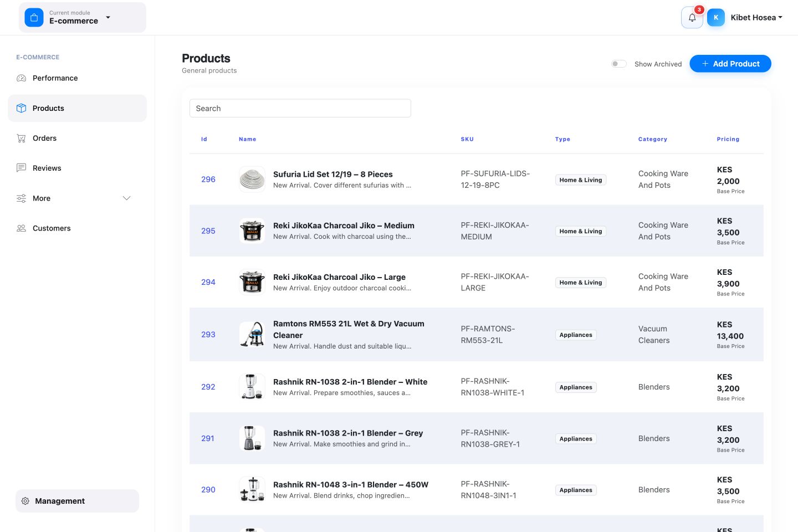Click the Customers people icon
The image size is (798, 532).
pyautogui.click(x=22, y=228)
